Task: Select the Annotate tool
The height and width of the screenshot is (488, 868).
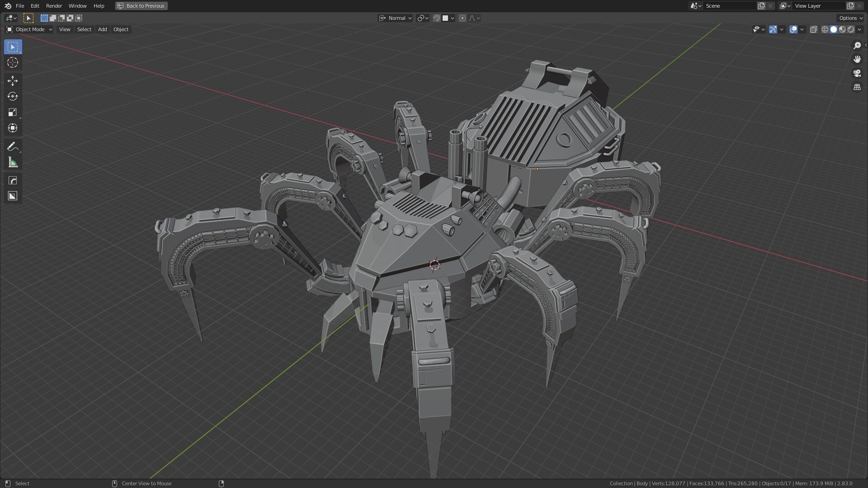Action: (x=12, y=146)
